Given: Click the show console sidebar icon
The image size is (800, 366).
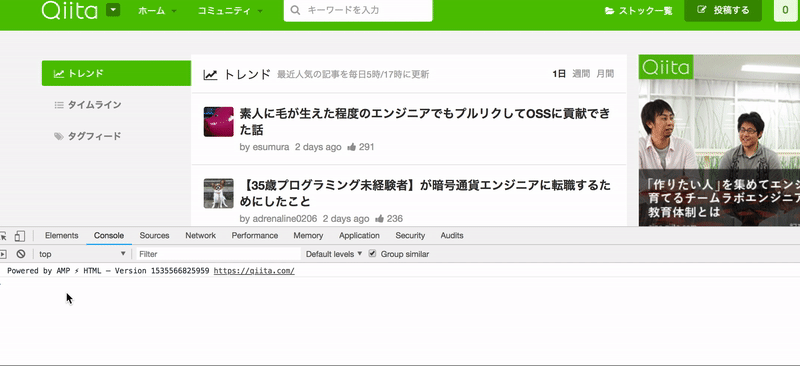Looking at the screenshot, I should [4, 254].
